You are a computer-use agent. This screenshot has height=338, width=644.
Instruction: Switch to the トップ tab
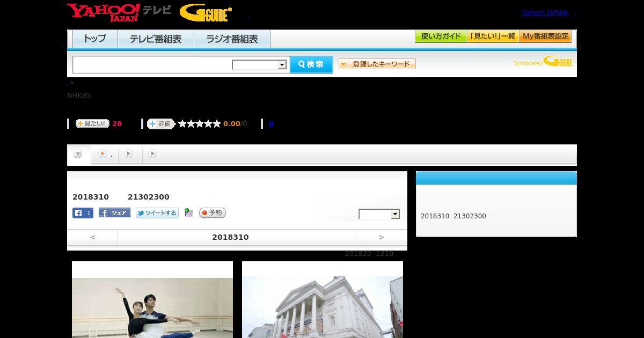pyautogui.click(x=95, y=39)
